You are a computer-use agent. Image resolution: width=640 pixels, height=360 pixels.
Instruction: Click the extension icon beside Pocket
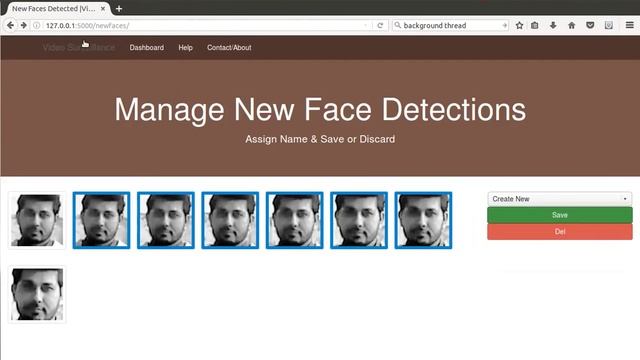point(609,25)
